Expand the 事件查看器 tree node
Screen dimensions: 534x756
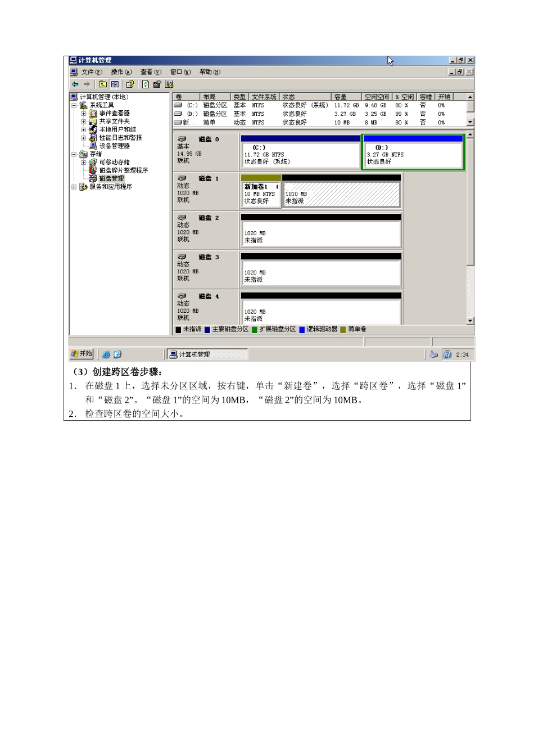[x=84, y=114]
